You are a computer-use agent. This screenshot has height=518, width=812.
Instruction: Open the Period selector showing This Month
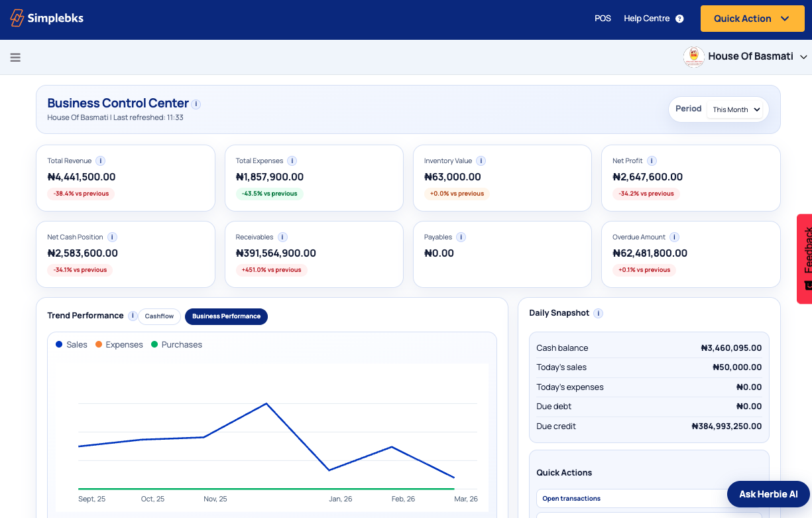tap(736, 109)
